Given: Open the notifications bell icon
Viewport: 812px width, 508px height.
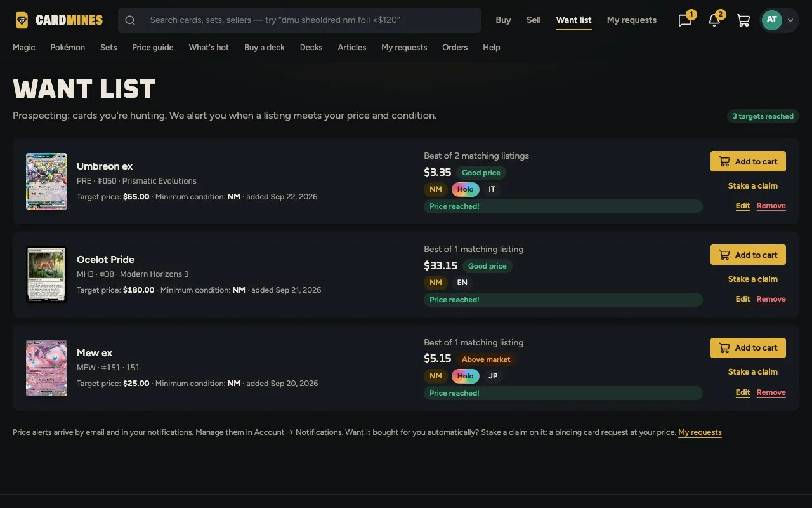Looking at the screenshot, I should point(714,20).
